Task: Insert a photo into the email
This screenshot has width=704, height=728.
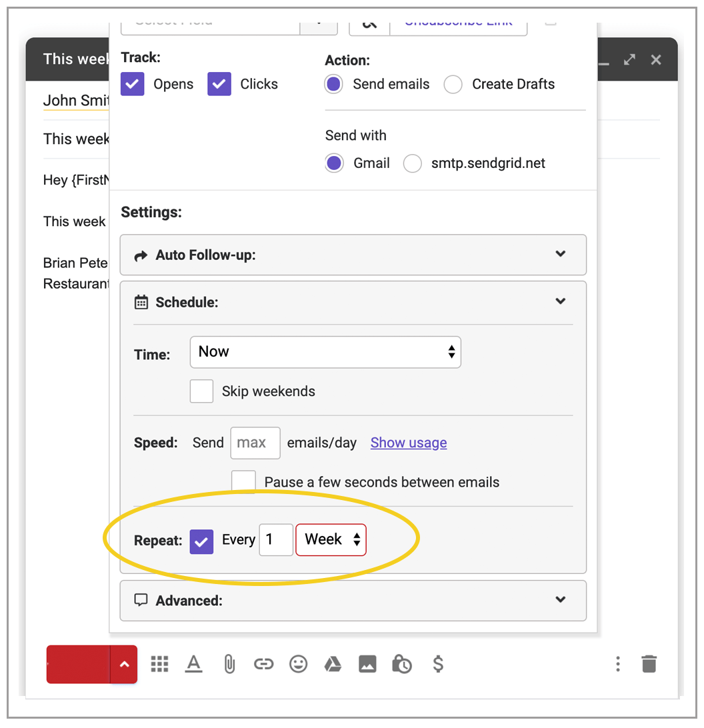Action: (367, 664)
